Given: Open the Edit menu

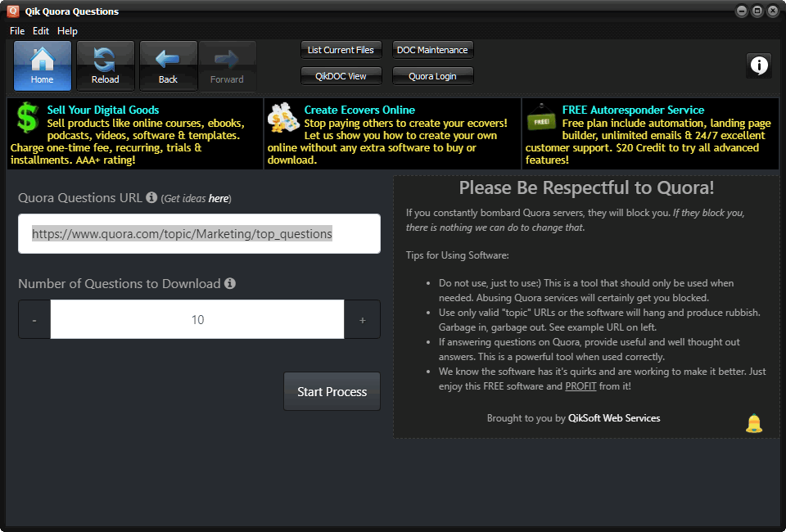Looking at the screenshot, I should [x=41, y=31].
